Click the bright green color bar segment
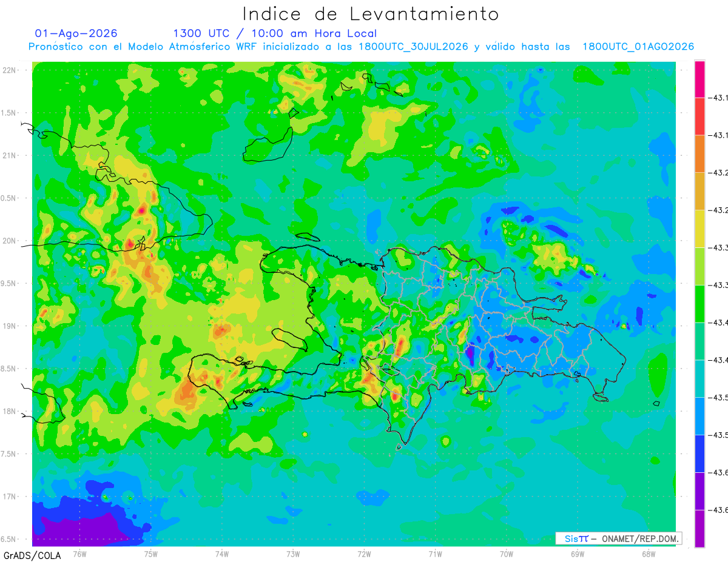The width and height of the screenshot is (728, 562). point(699,304)
